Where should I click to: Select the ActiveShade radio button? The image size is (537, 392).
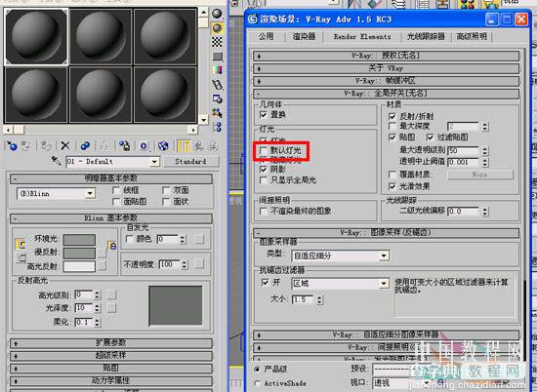(x=257, y=384)
